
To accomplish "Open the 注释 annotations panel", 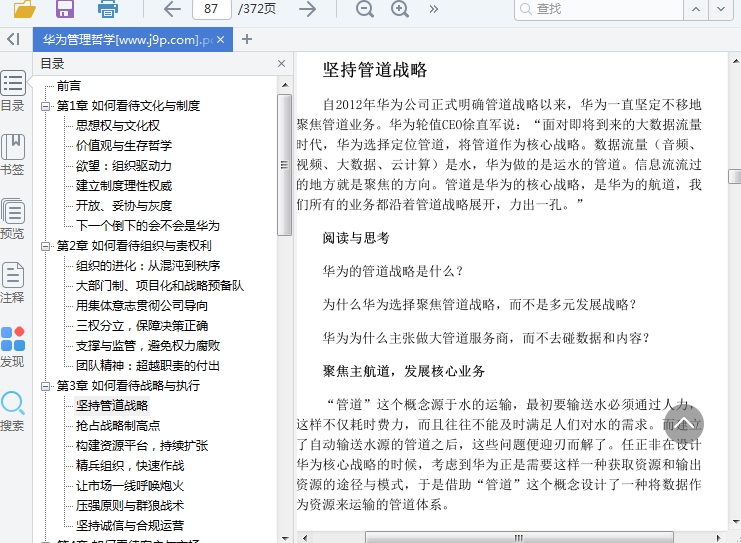I will (13, 283).
